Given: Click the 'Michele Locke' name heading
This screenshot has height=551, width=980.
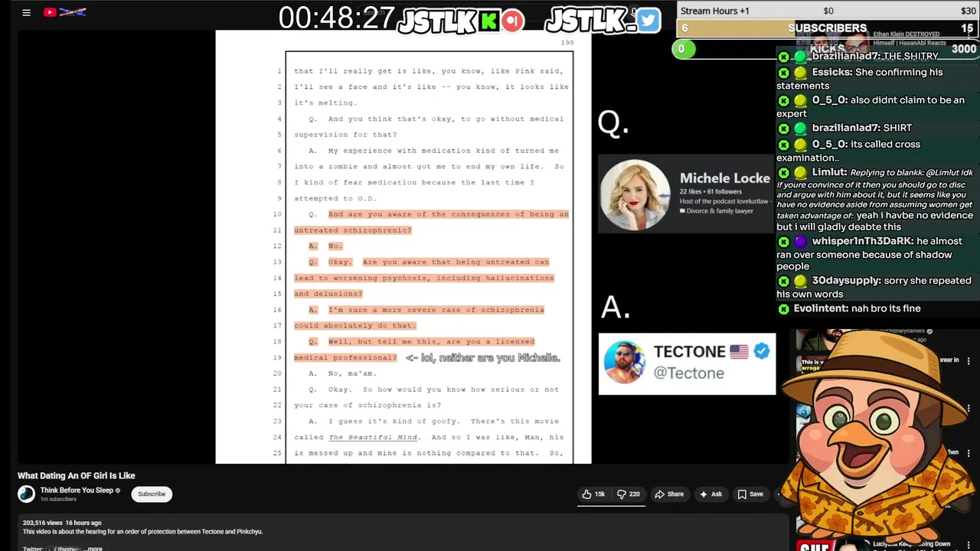Looking at the screenshot, I should [724, 178].
